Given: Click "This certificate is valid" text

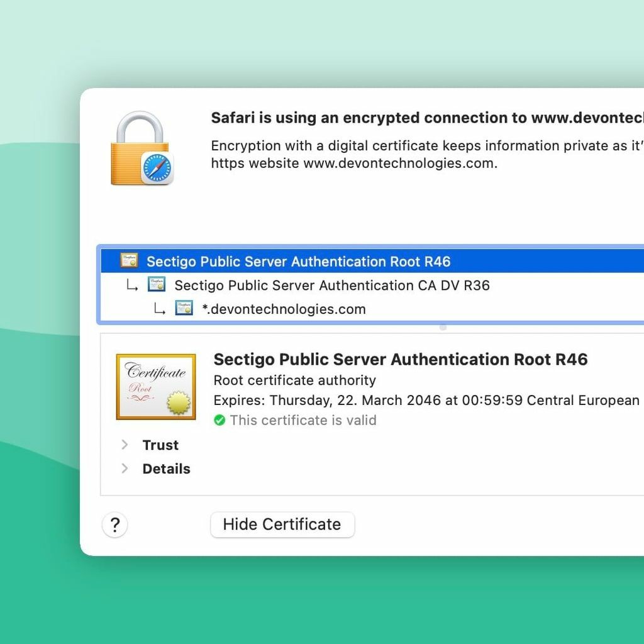Looking at the screenshot, I should coord(303,420).
